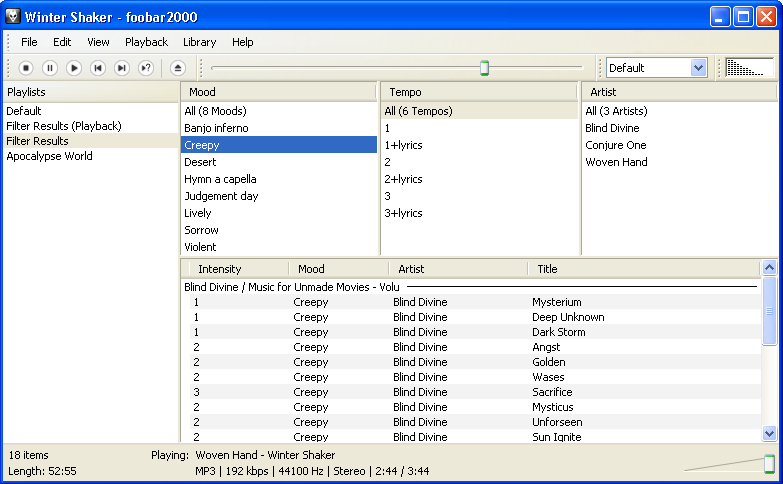Select the track Wases
783x484 pixels.
(x=475, y=377)
